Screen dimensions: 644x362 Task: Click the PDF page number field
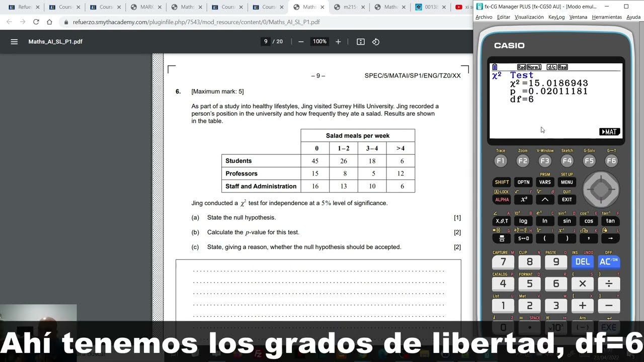(x=266, y=42)
